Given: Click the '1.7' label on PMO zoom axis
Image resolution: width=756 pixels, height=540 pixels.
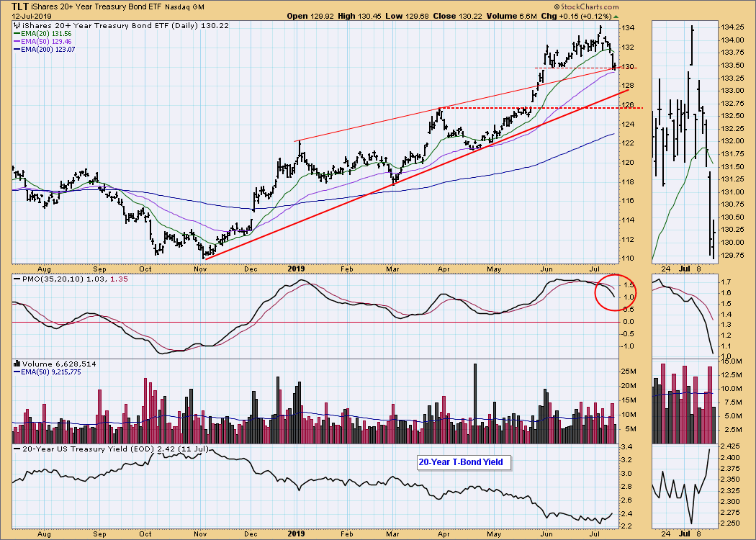Looking at the screenshot, I should (x=726, y=282).
